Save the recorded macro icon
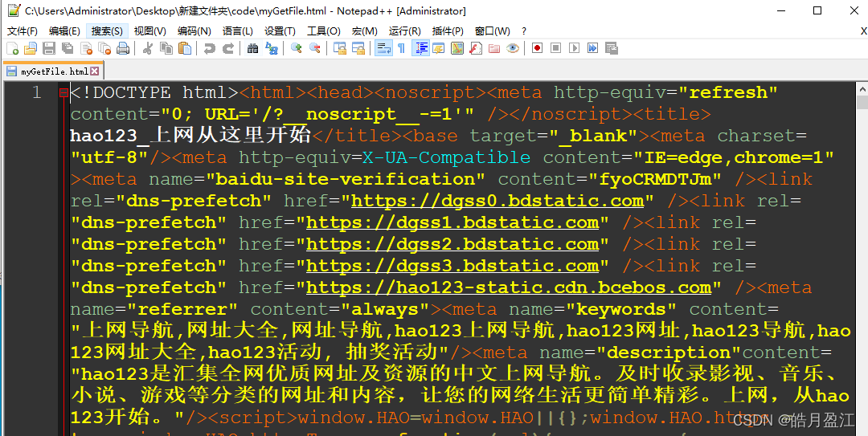 pos(611,49)
